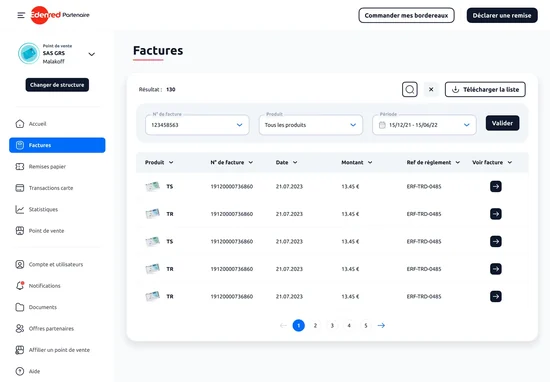Screen dimensions: 550x382
Task: Click Déclarer une remise button
Action: point(502,15)
